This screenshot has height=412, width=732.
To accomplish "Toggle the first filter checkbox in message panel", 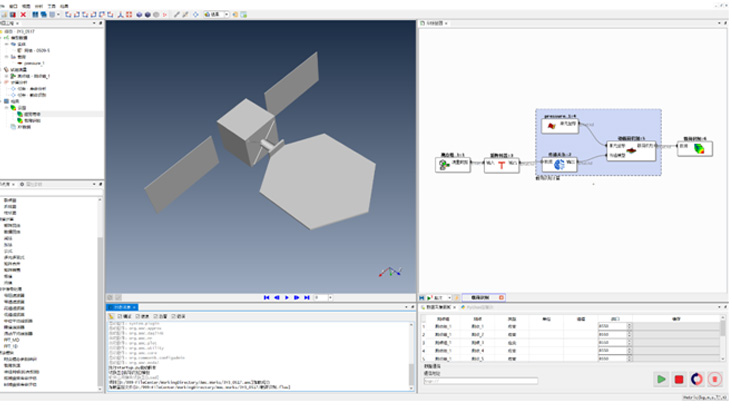I will (120, 316).
